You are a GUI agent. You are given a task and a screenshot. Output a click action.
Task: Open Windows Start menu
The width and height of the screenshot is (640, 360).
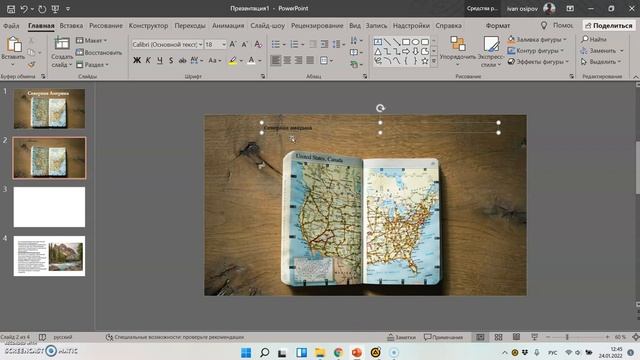pos(246,352)
